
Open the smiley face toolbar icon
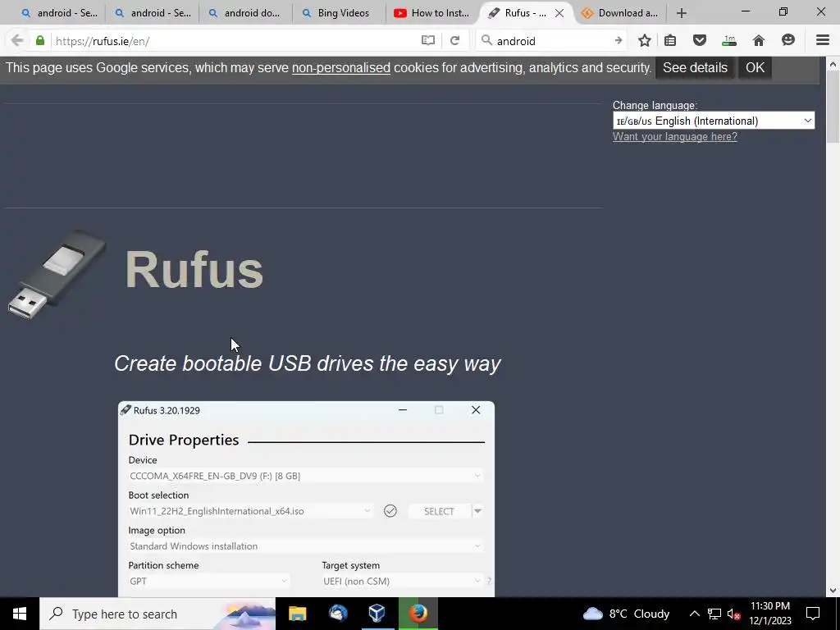point(788,41)
